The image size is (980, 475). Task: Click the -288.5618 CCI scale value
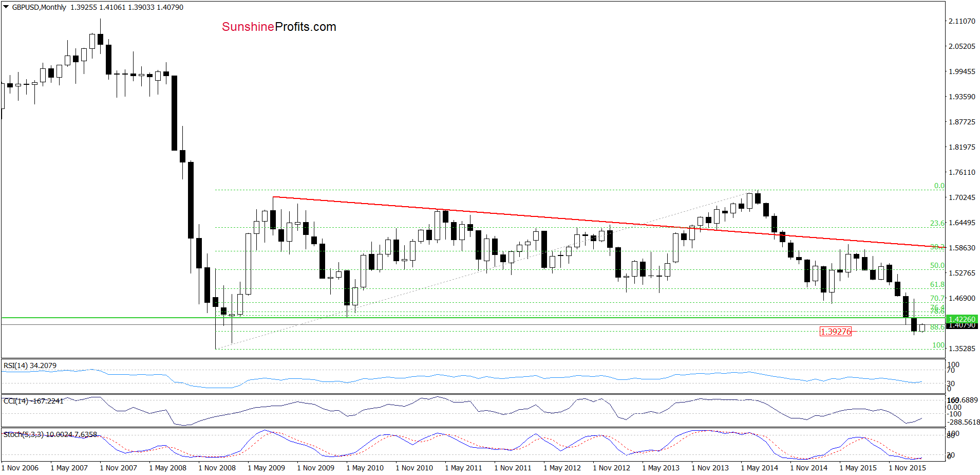point(964,422)
